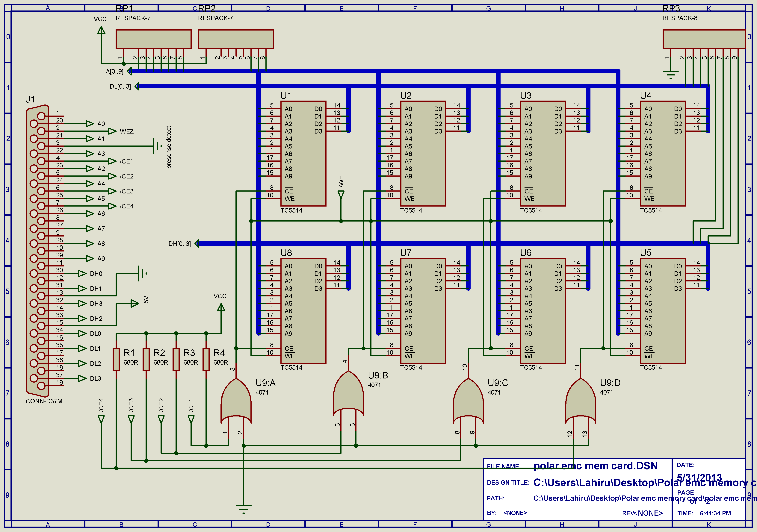Select resistor R1 680R symbol

[116, 359]
